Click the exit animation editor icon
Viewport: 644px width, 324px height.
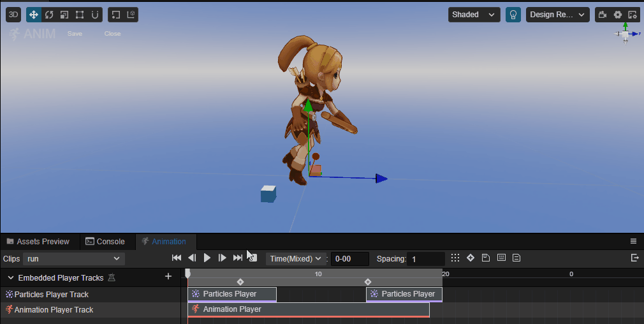(x=634, y=258)
